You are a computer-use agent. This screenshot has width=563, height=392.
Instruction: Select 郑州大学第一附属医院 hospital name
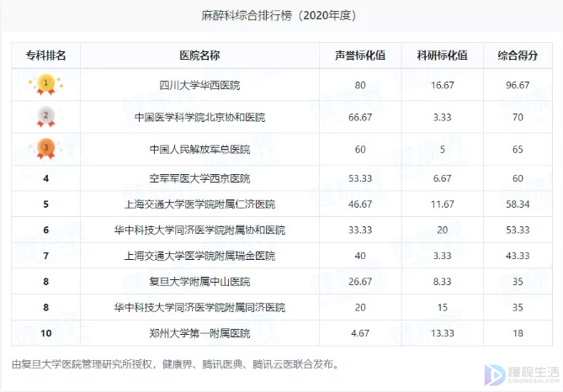pos(199,333)
